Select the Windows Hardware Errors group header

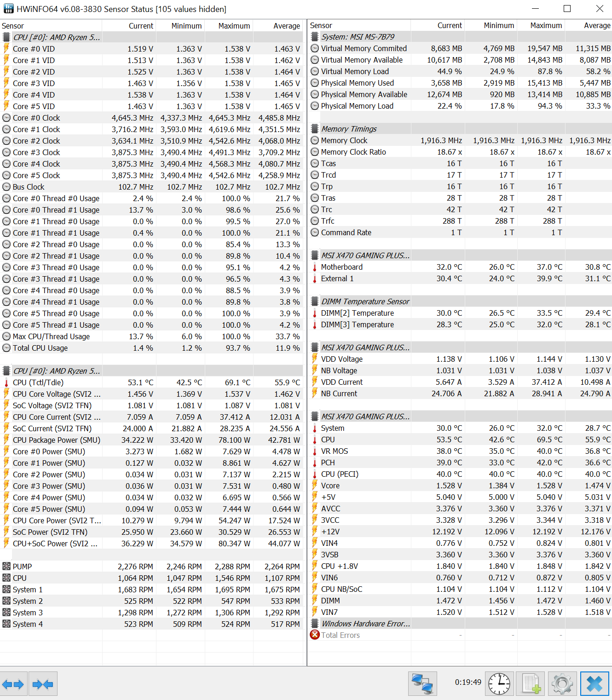point(460,624)
